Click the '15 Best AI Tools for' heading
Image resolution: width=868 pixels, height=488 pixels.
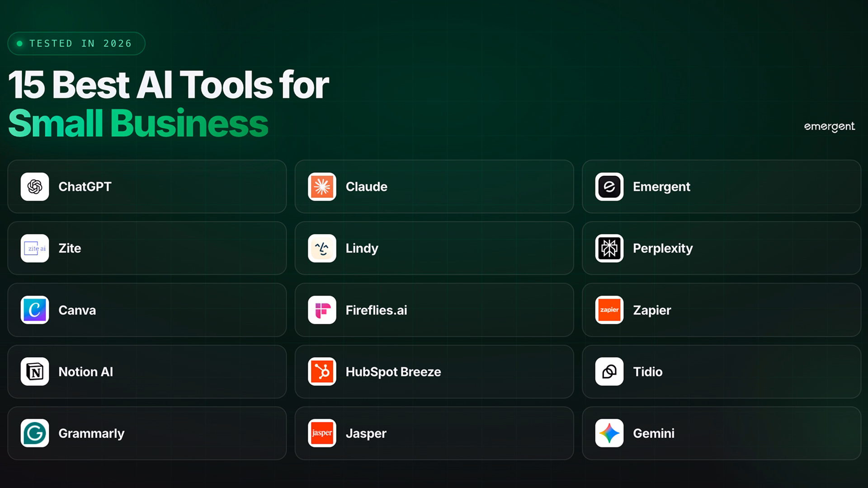pos(169,84)
